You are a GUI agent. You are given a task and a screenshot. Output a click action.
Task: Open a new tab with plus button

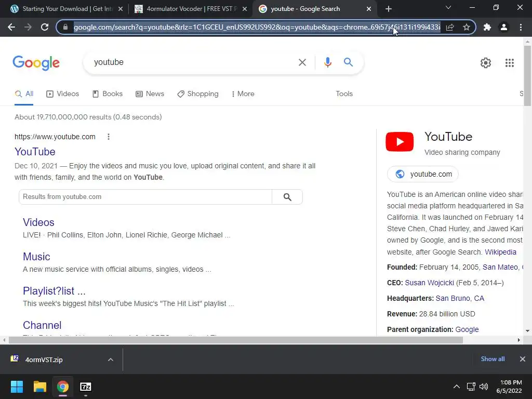coord(389,9)
